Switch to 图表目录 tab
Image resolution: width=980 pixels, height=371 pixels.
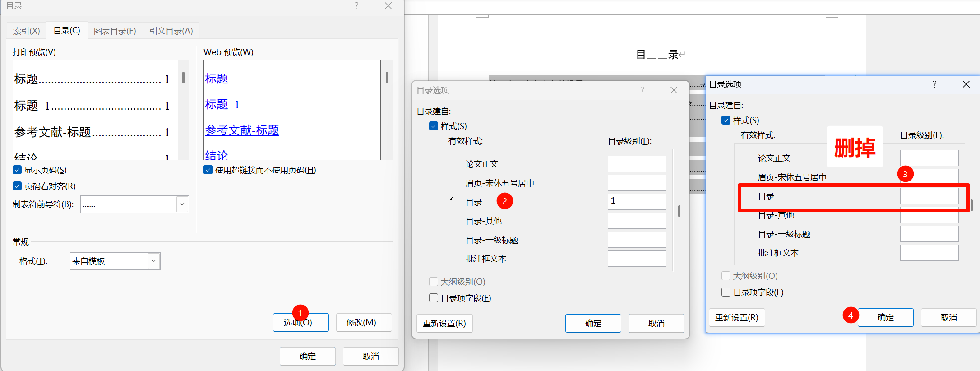click(115, 31)
